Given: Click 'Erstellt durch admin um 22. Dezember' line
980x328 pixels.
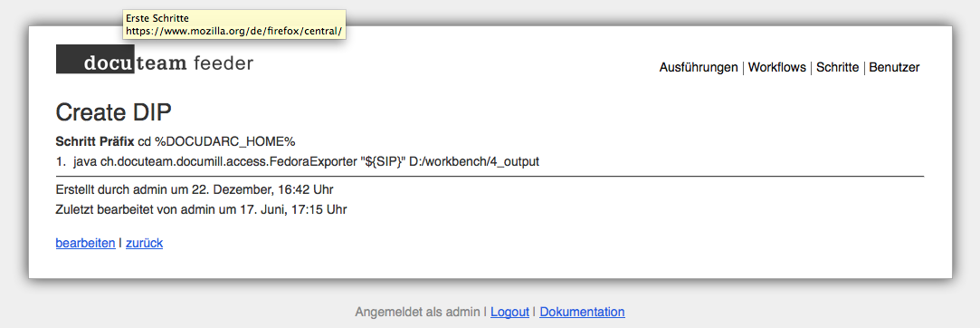Looking at the screenshot, I should pos(195,189).
